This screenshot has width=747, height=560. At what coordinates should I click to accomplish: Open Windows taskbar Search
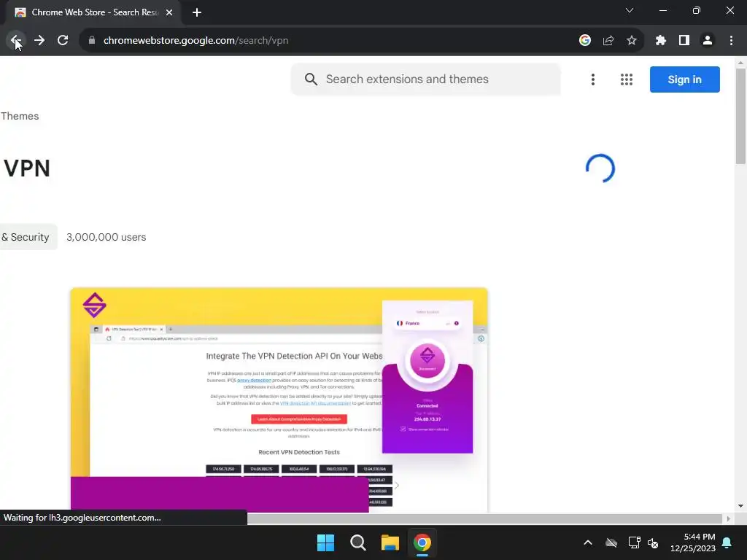click(x=357, y=542)
